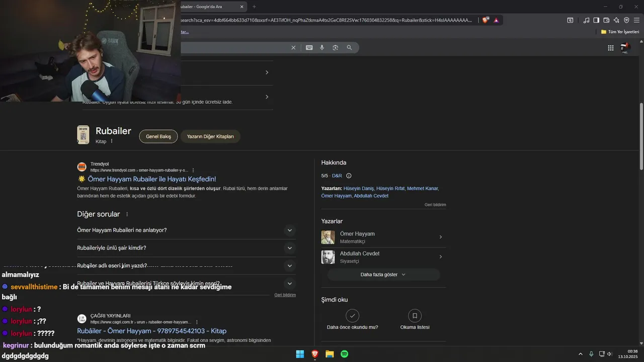This screenshot has height=362, width=644.
Task: Open Spotify from the taskbar
Action: 345,354
